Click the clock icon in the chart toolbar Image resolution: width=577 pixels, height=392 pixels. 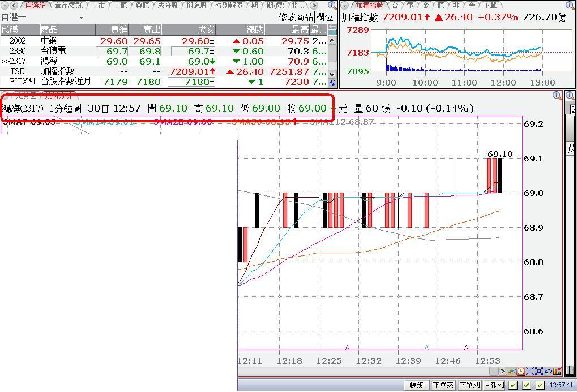(520, 371)
